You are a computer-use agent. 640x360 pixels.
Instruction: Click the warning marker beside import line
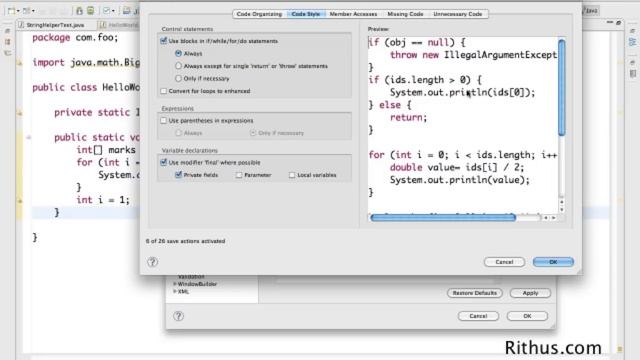click(19, 63)
